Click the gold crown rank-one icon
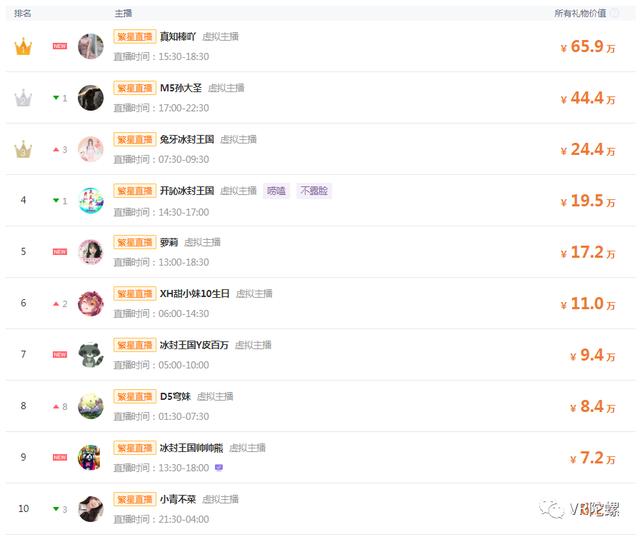 pos(23,47)
